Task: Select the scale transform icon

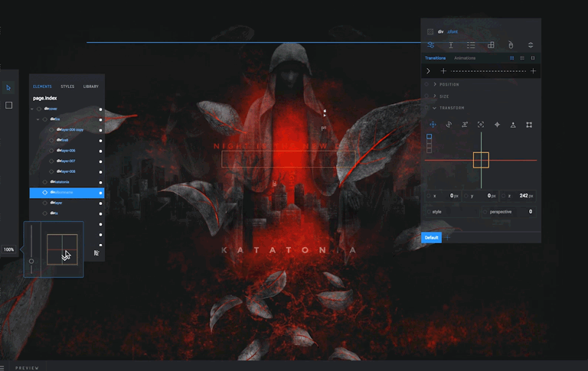Action: pyautogui.click(x=481, y=125)
